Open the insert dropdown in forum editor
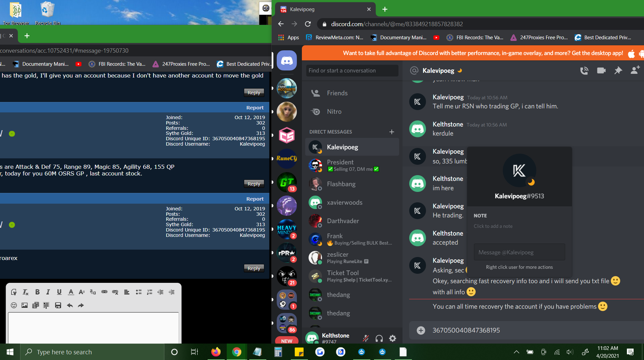Screen dimensions: 644x360 pyautogui.click(x=46, y=305)
